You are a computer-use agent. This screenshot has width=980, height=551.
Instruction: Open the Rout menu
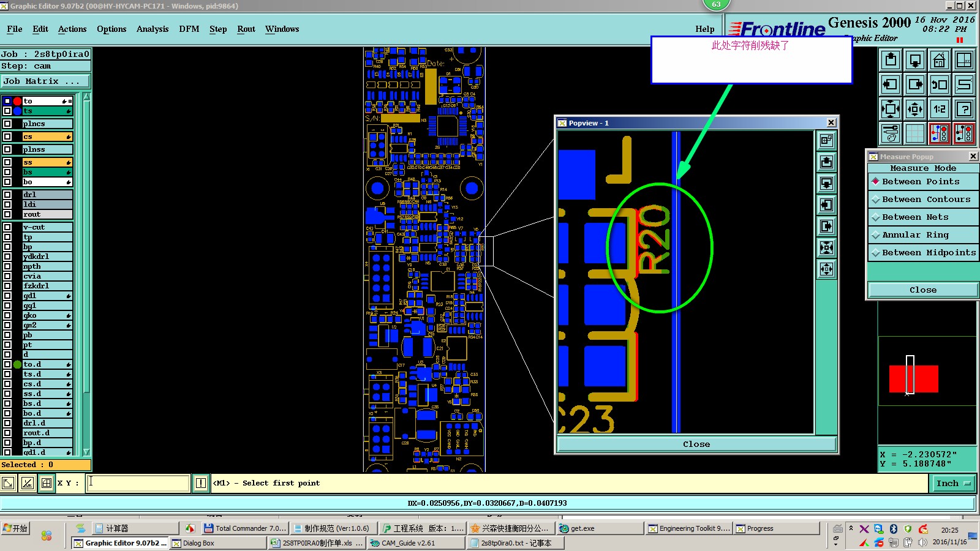[x=246, y=29]
